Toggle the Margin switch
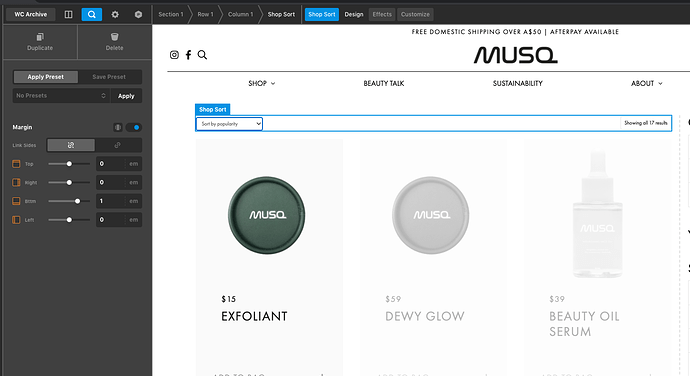The image size is (690, 376). (133, 127)
